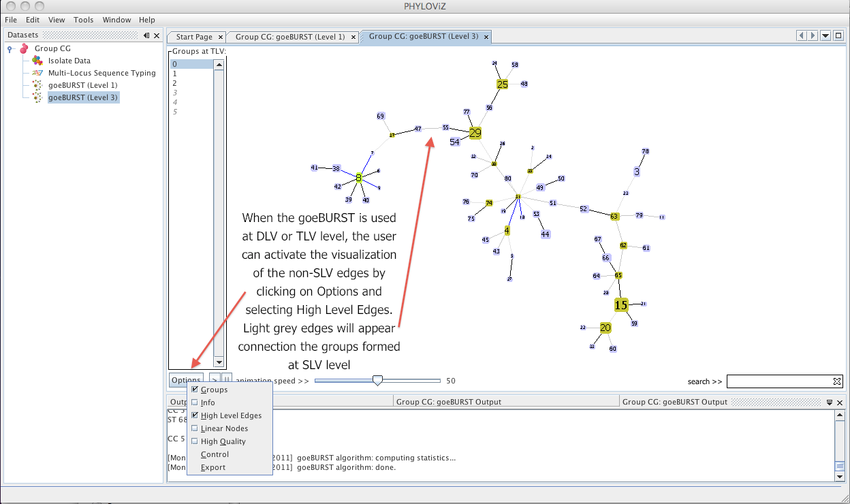Choose Control from Options menu
This screenshot has height=504, width=850.
coord(215,454)
